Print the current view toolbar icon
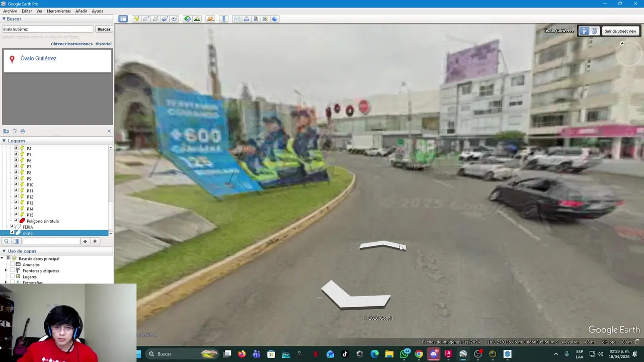The image size is (644, 362). pyautogui.click(x=247, y=19)
